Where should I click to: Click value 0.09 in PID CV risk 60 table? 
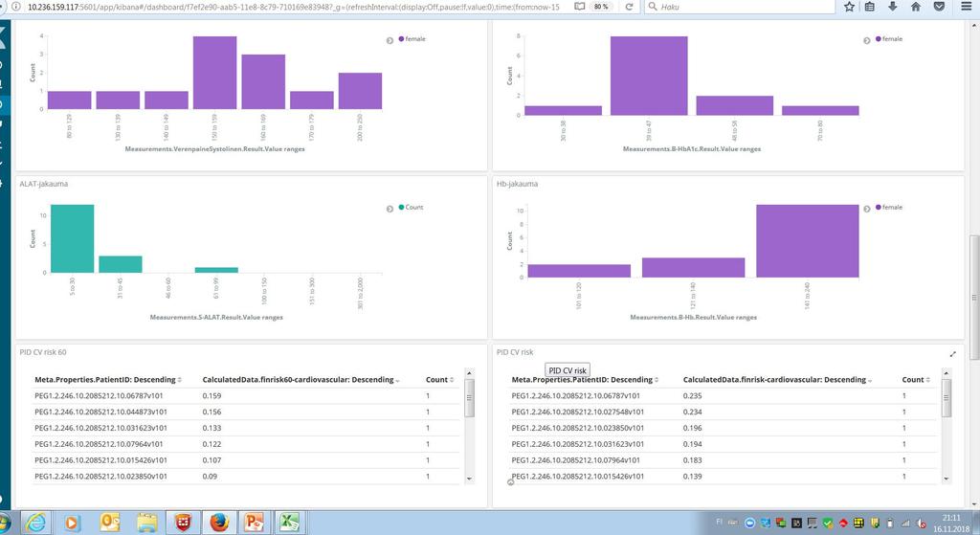coord(210,477)
